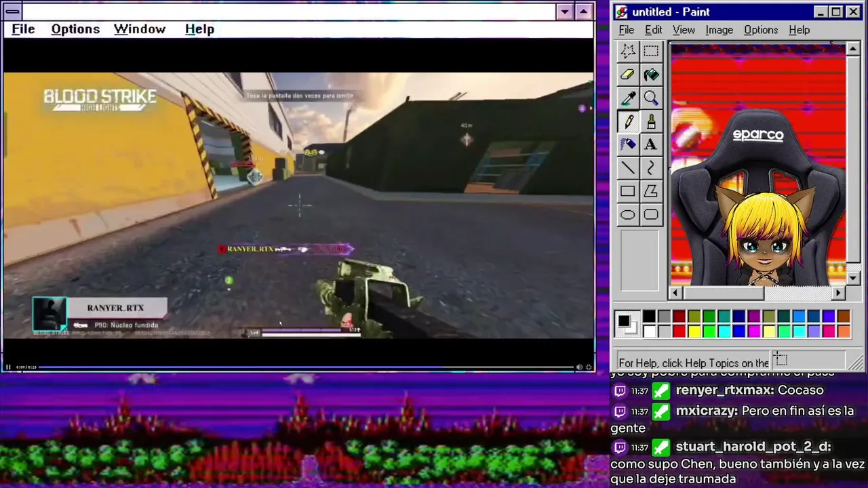Click Paint canvas scroll-right arrow
This screenshot has width=868, height=488.
838,293
